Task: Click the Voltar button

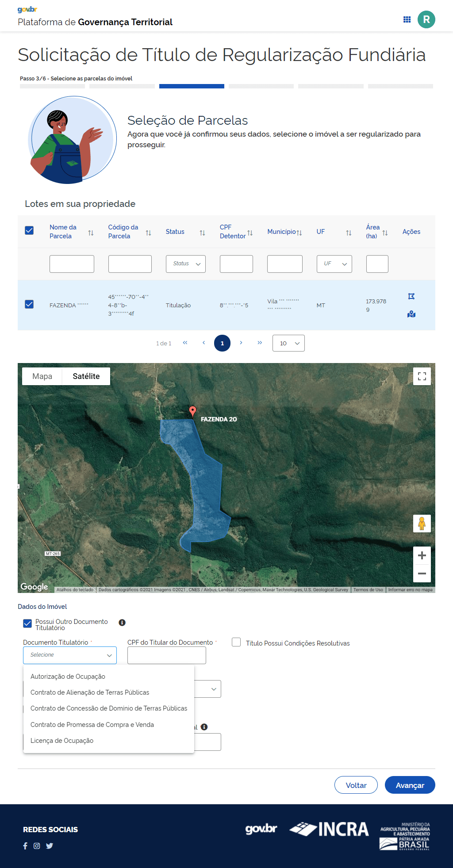Action: 356,785
